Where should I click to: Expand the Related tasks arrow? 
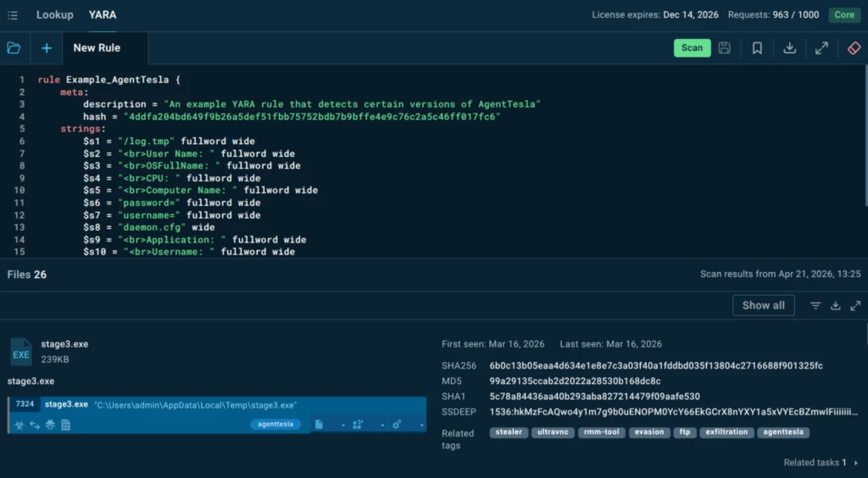coord(855,463)
